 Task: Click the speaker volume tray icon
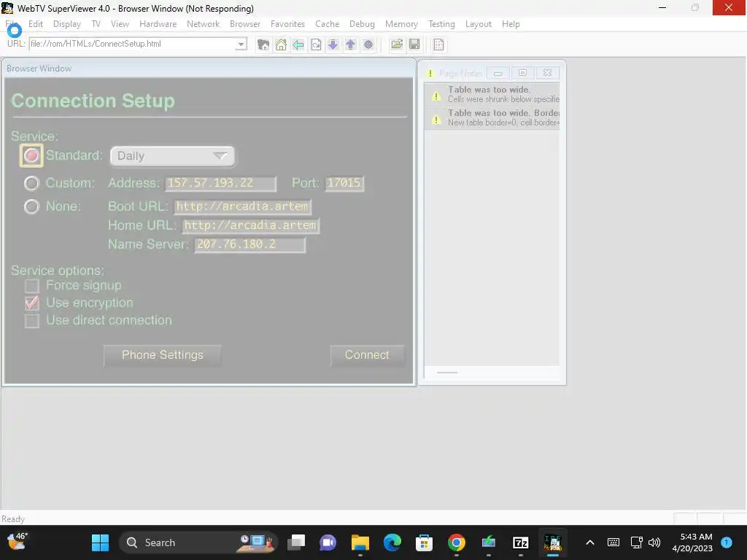pyautogui.click(x=654, y=542)
